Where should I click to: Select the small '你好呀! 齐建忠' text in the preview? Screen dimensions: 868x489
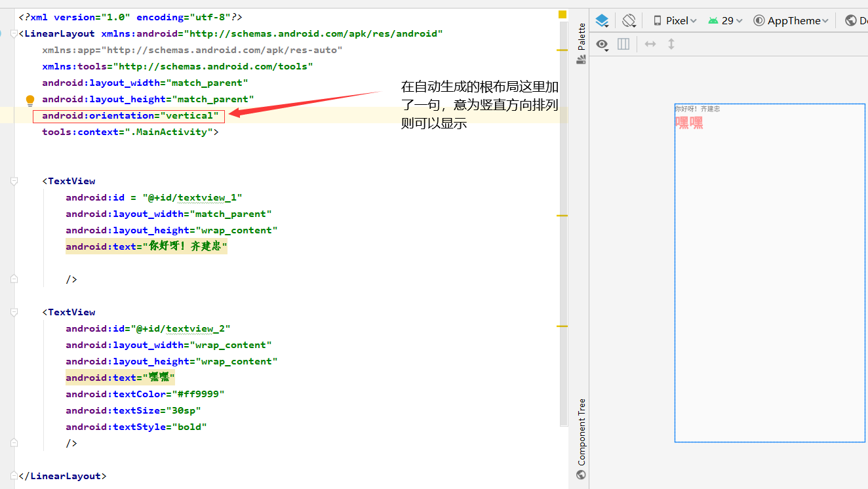coord(698,109)
